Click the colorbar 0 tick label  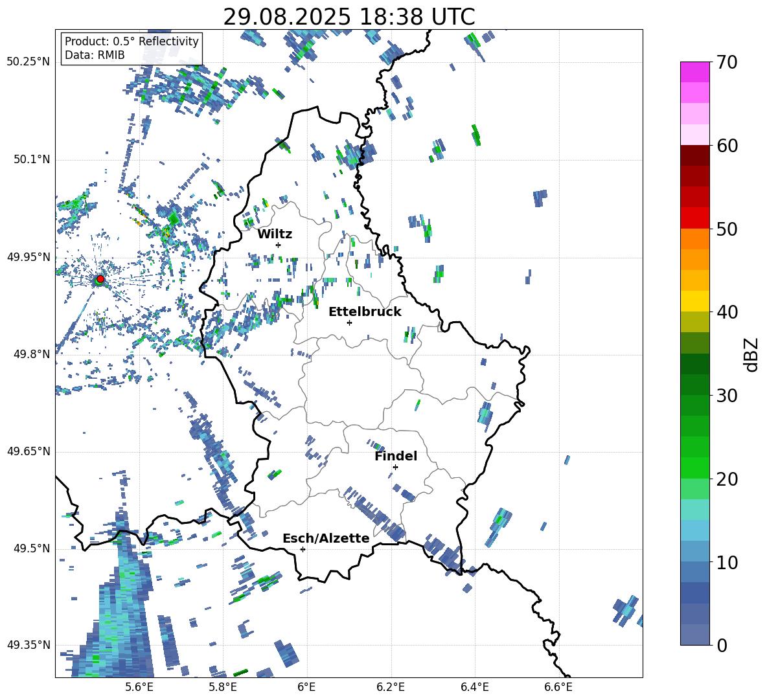[x=722, y=645]
